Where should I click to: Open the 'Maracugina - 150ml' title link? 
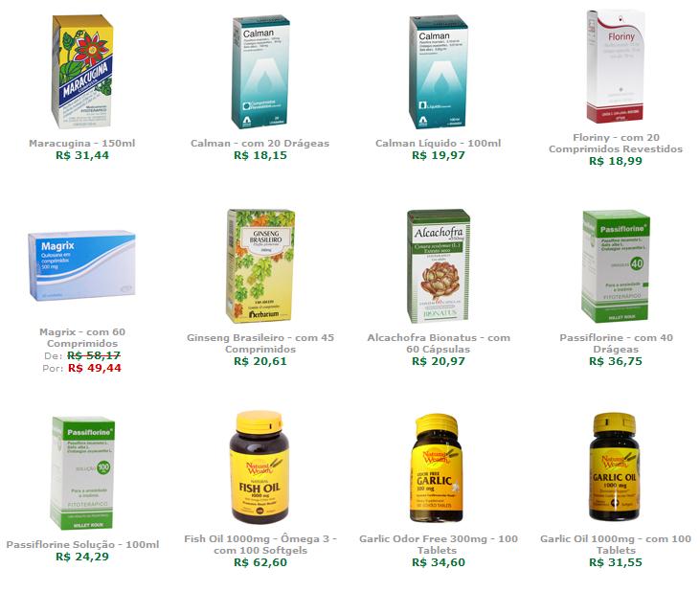(x=82, y=144)
